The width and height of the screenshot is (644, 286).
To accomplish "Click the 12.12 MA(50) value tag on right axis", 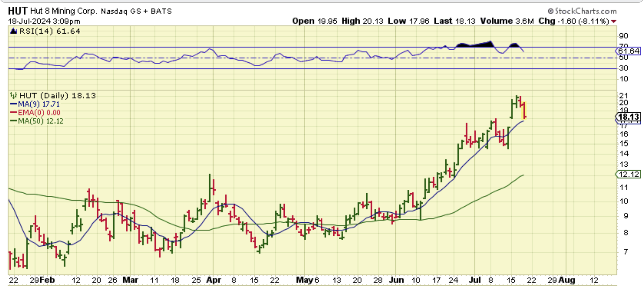I will coord(628,174).
